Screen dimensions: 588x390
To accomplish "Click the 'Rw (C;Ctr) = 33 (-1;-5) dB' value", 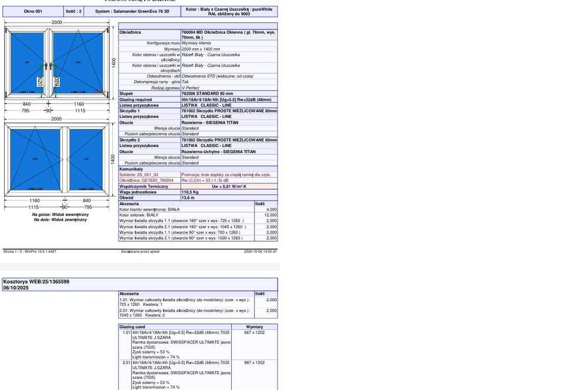I will coord(205,181).
